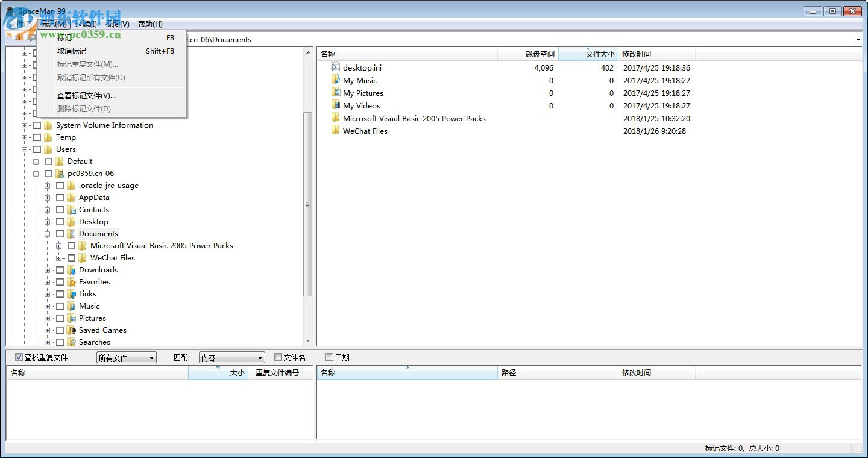Viewport: 868px width, 458px height.
Task: Click the Desktop folder icon in the tree
Action: point(71,222)
